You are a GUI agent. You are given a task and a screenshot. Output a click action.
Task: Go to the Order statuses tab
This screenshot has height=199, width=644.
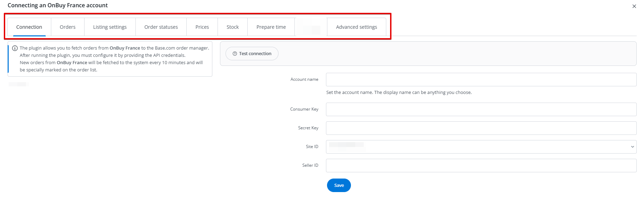click(x=161, y=27)
